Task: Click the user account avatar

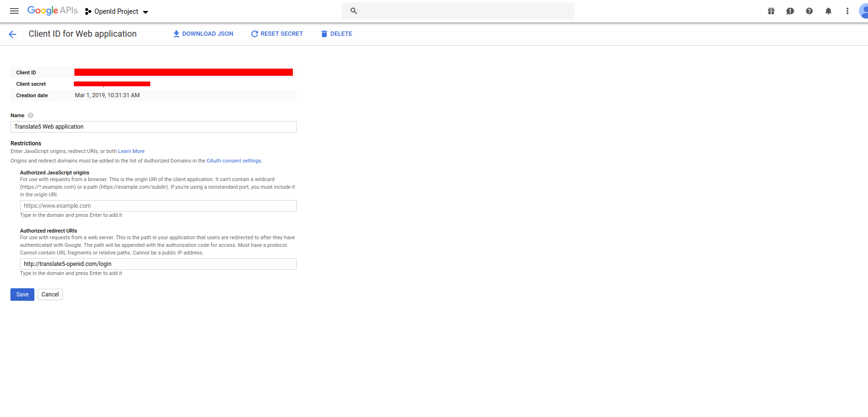Action: click(864, 11)
